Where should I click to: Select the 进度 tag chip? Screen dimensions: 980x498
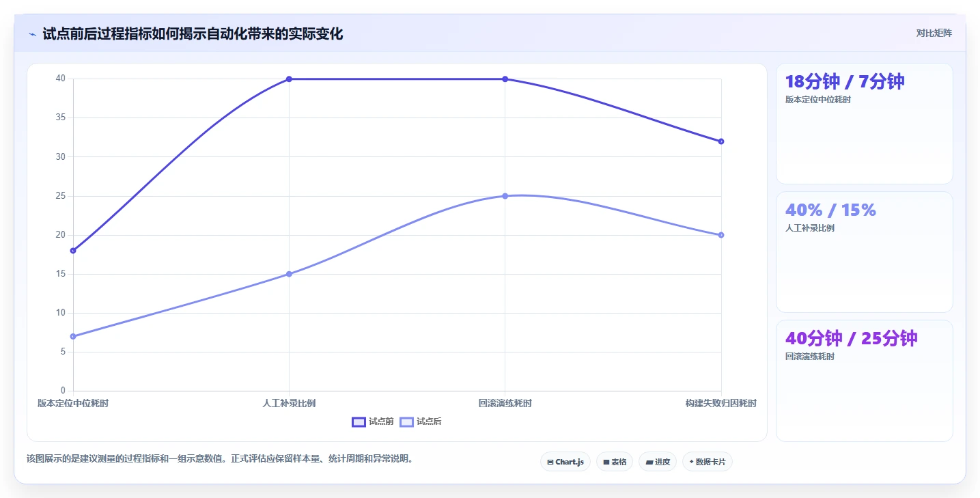[658, 462]
